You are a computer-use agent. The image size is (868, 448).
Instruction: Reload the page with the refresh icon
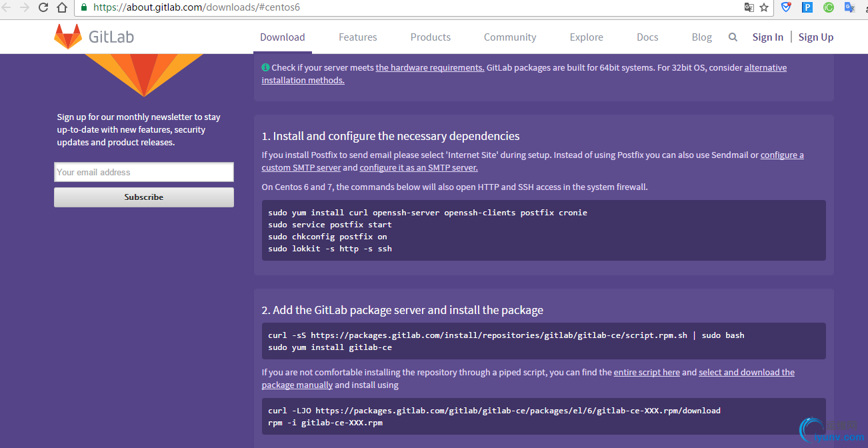pyautogui.click(x=43, y=8)
